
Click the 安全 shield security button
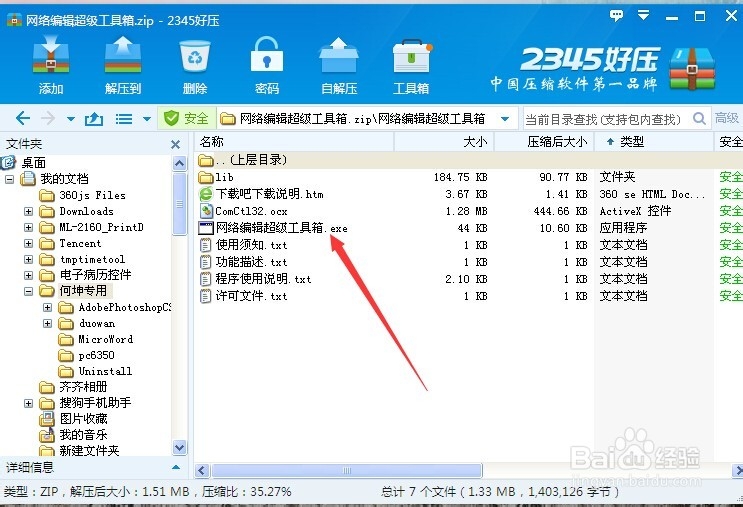pos(186,118)
